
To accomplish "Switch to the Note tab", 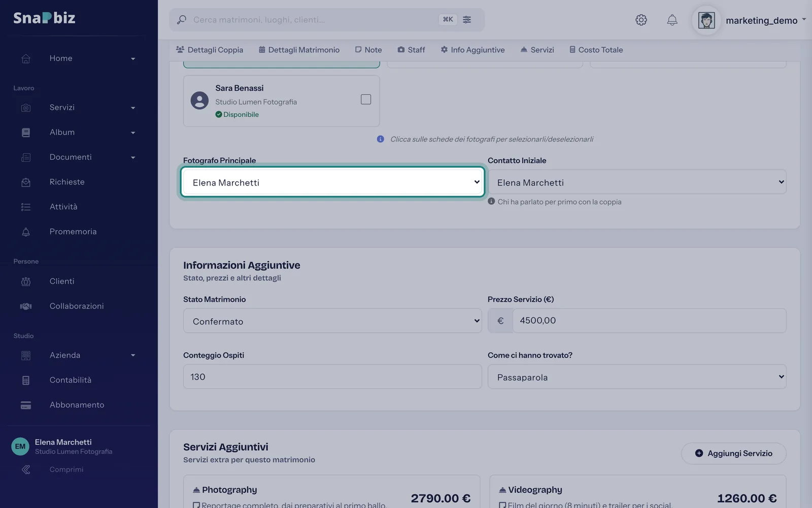I will tap(368, 50).
